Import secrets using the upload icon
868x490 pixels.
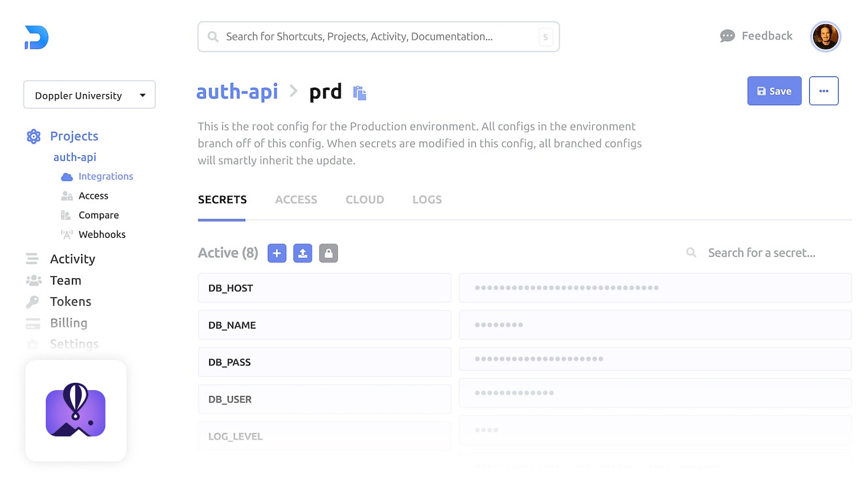coord(303,253)
